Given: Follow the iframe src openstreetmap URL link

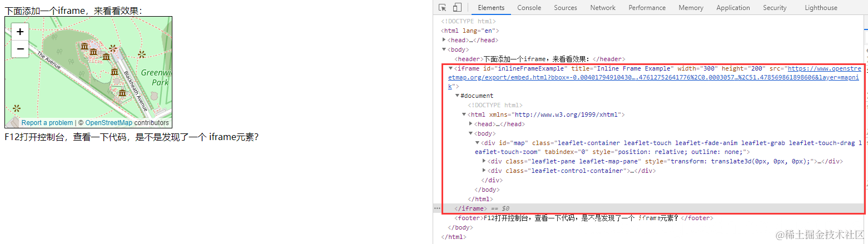Looking at the screenshot, I should (x=655, y=77).
